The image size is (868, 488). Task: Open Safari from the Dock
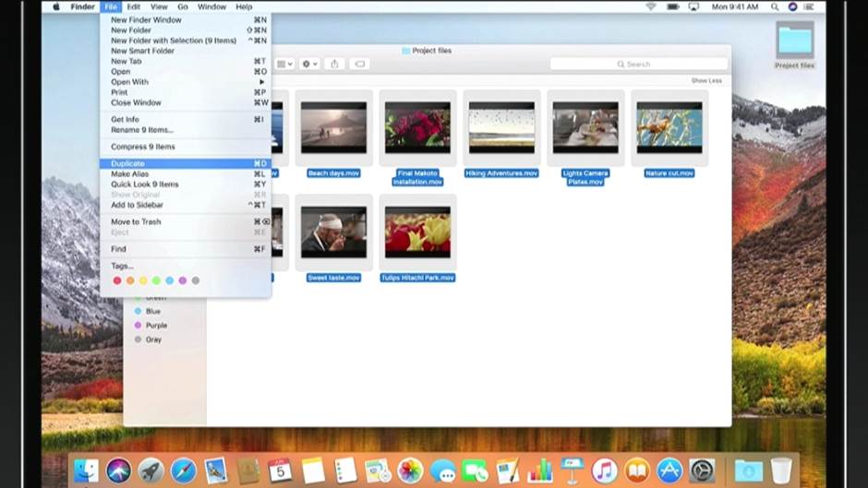(183, 470)
